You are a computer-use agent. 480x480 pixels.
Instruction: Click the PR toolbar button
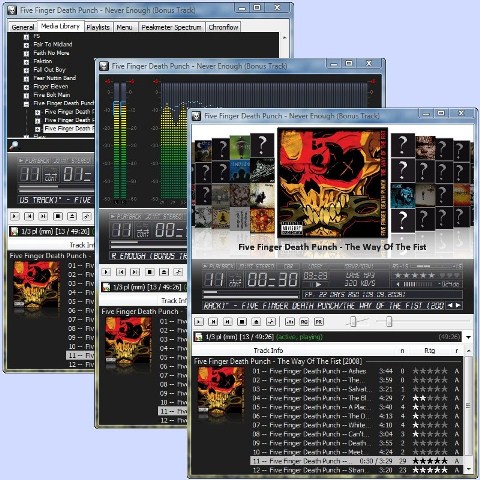point(319,322)
